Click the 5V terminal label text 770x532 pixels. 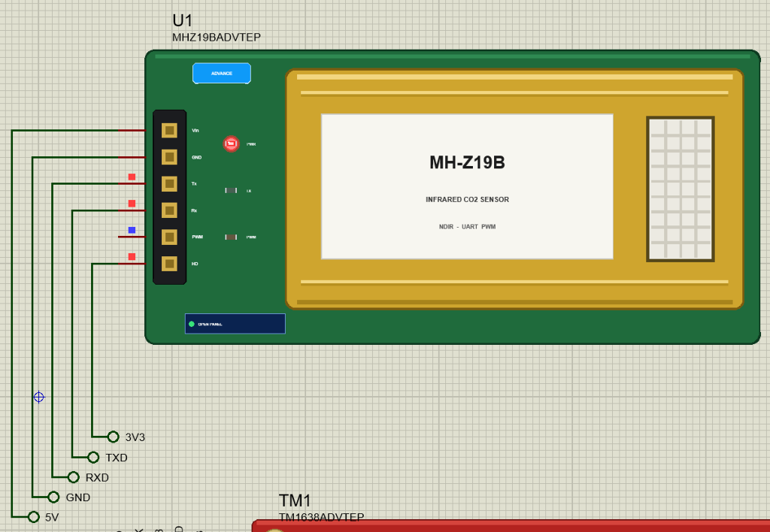[52, 517]
